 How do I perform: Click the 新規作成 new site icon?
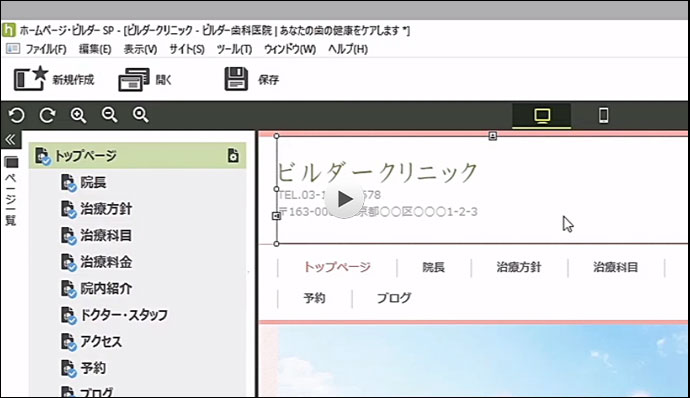[30, 78]
